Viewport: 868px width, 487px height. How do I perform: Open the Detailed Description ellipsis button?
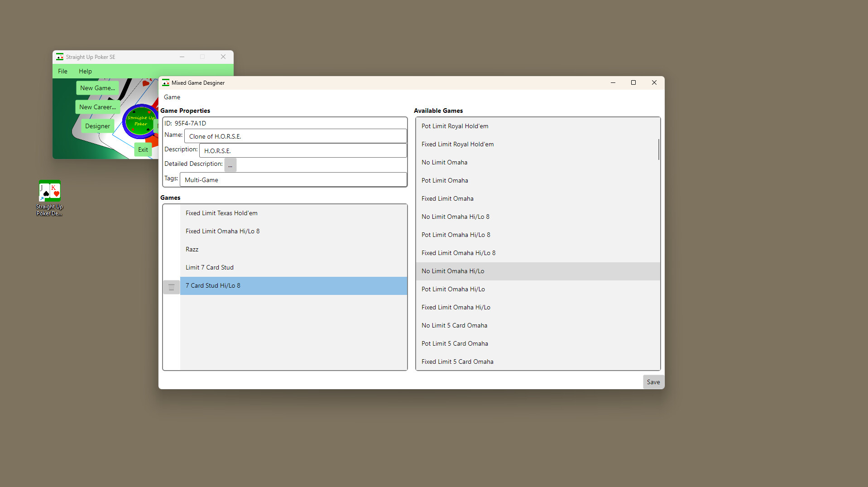coord(230,165)
